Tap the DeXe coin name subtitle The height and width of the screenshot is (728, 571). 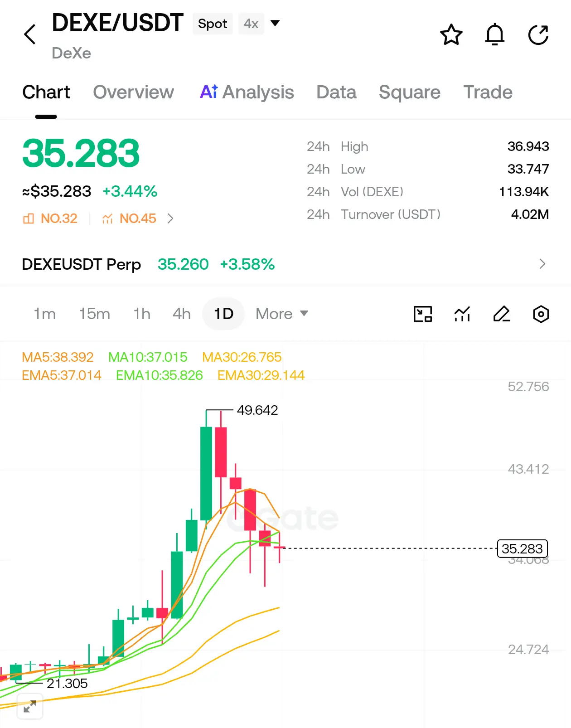[x=71, y=53]
